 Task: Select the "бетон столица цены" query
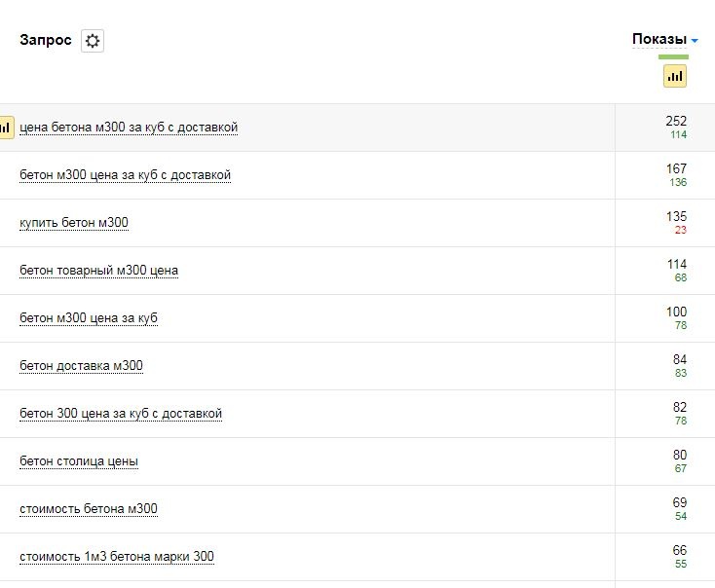click(79, 461)
